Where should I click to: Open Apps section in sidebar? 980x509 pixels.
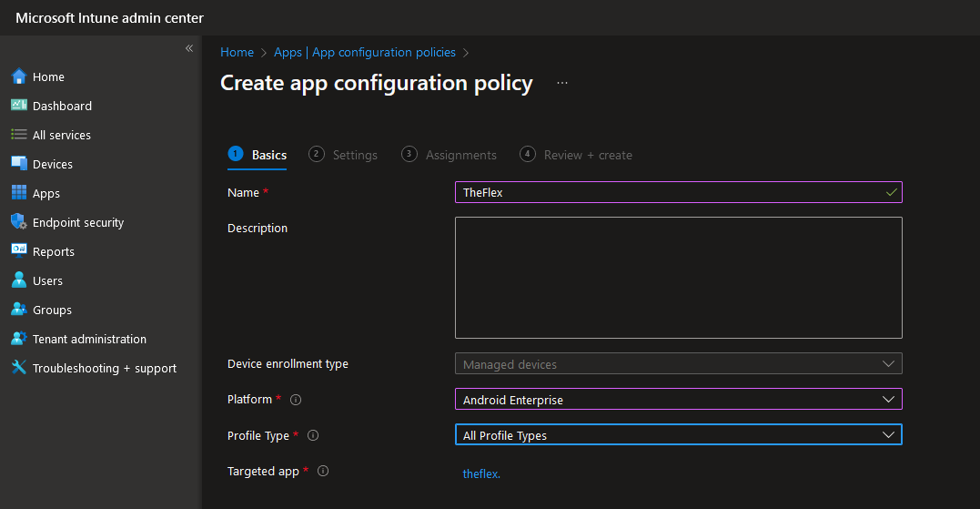coord(46,194)
